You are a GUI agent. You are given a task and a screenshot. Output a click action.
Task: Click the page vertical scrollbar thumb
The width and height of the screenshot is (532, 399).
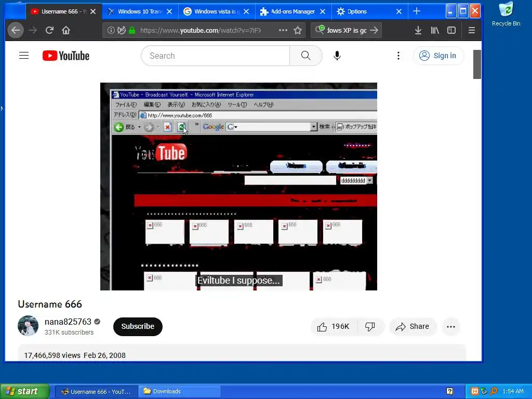[477, 64]
